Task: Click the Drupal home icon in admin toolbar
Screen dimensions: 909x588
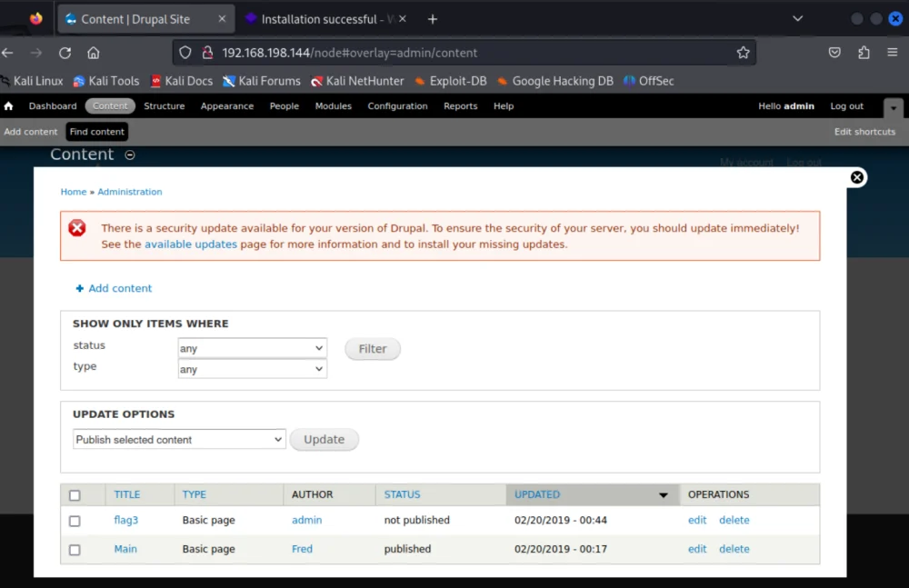Action: (9, 106)
